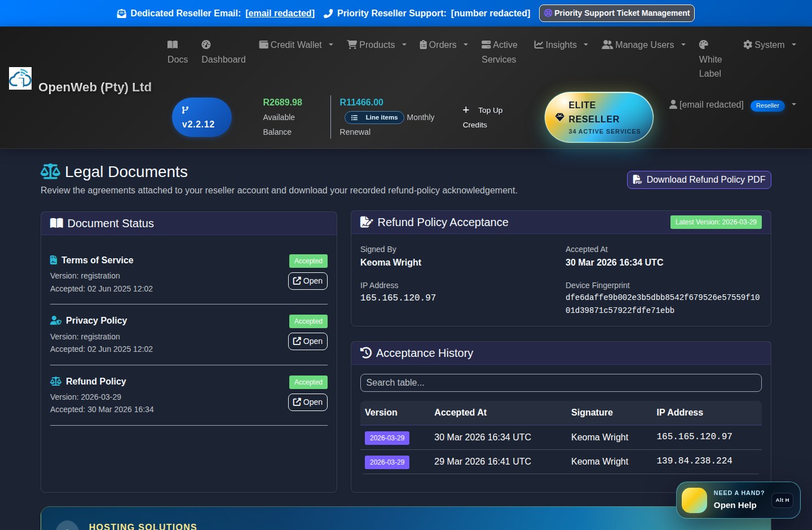Go to Docs page
812x530 pixels.
pyautogui.click(x=178, y=52)
